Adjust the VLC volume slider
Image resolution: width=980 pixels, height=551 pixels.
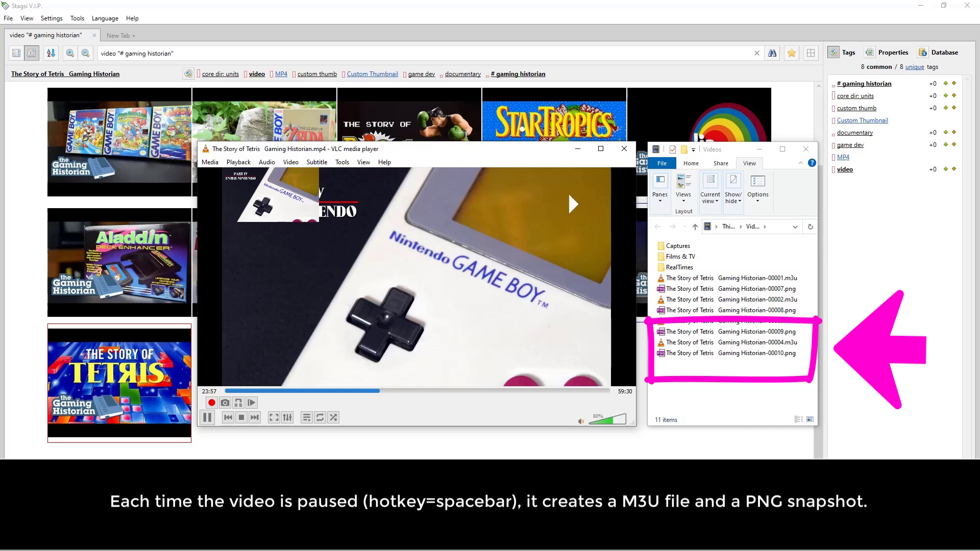click(607, 419)
